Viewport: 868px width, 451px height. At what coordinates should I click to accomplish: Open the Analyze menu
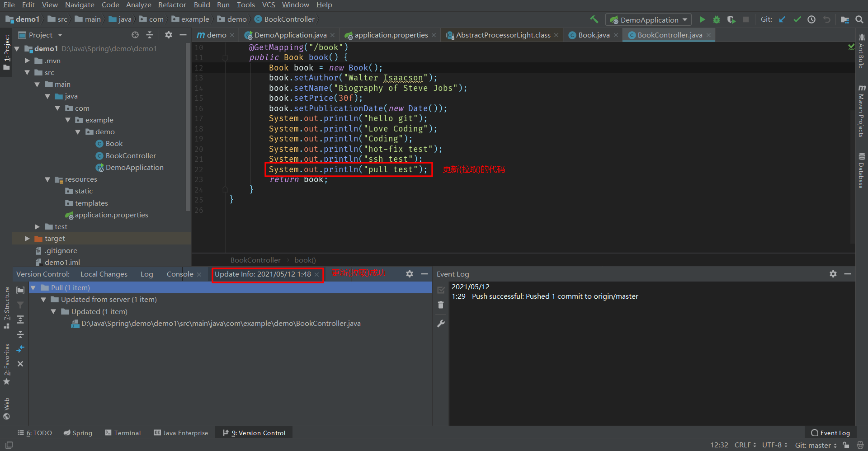(138, 5)
